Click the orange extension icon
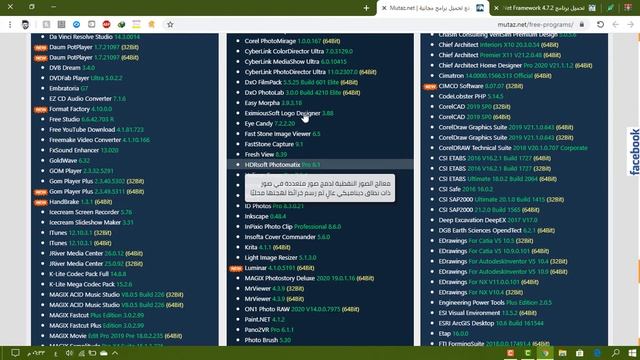This screenshot has width=640, height=360. (151, 24)
